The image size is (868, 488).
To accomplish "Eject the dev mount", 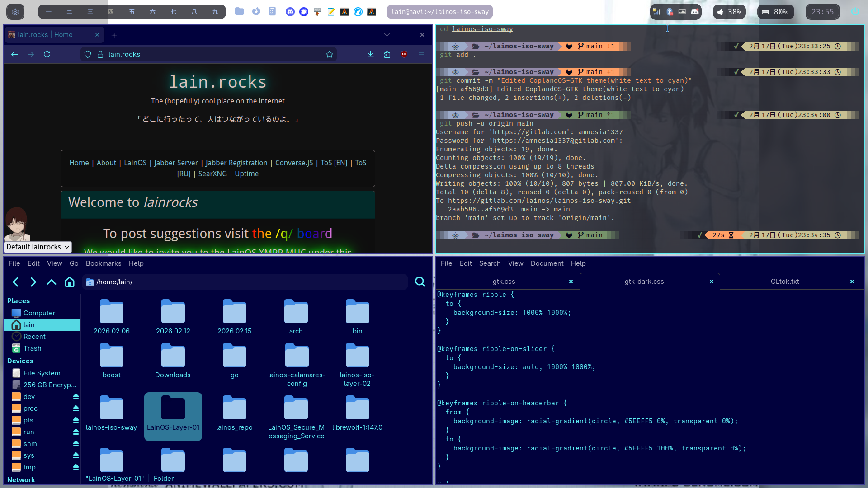I will [76, 397].
